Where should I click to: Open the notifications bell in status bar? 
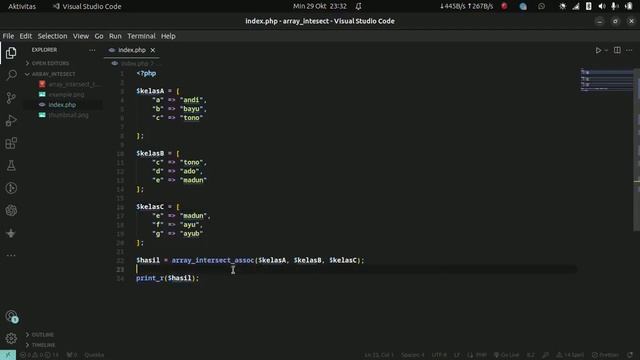631,355
